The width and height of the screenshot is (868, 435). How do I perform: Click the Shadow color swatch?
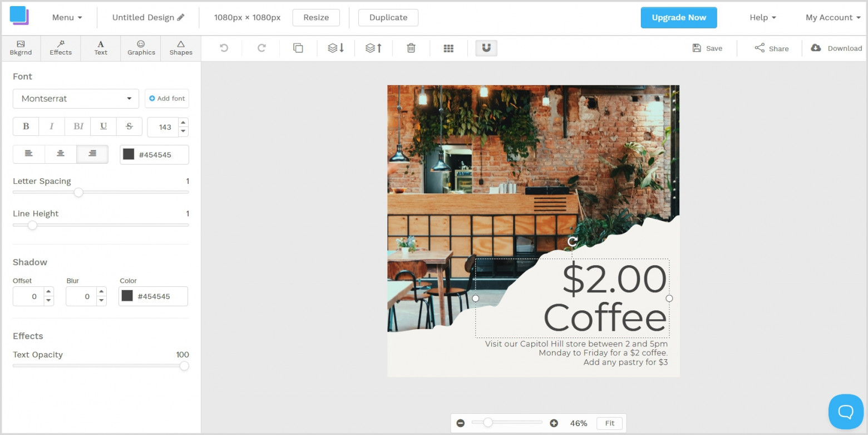(127, 296)
